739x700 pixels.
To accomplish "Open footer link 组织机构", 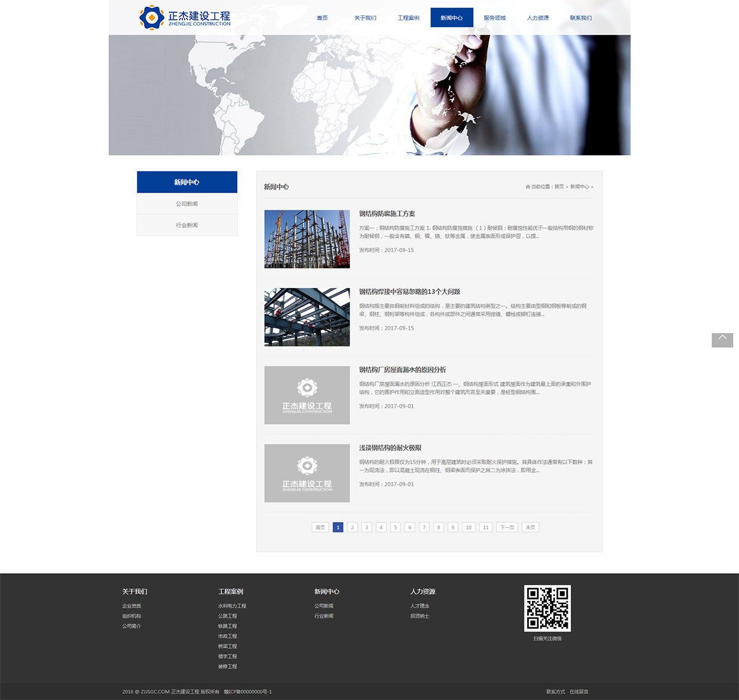I will [x=132, y=616].
